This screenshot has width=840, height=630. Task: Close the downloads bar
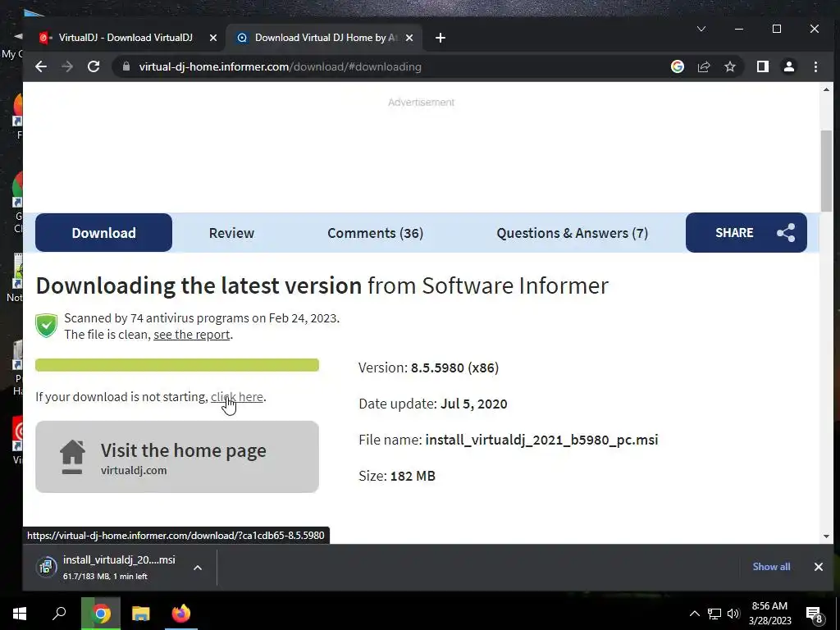point(818,567)
